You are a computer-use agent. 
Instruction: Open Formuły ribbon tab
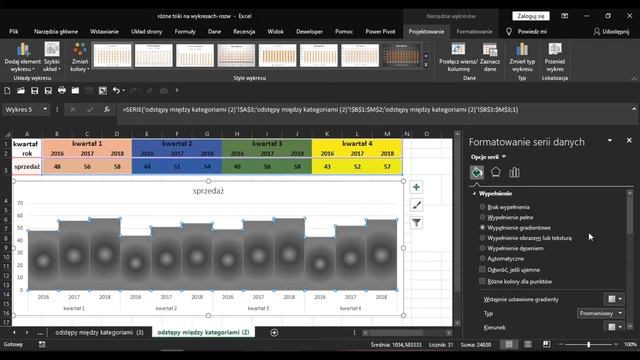pos(185,31)
